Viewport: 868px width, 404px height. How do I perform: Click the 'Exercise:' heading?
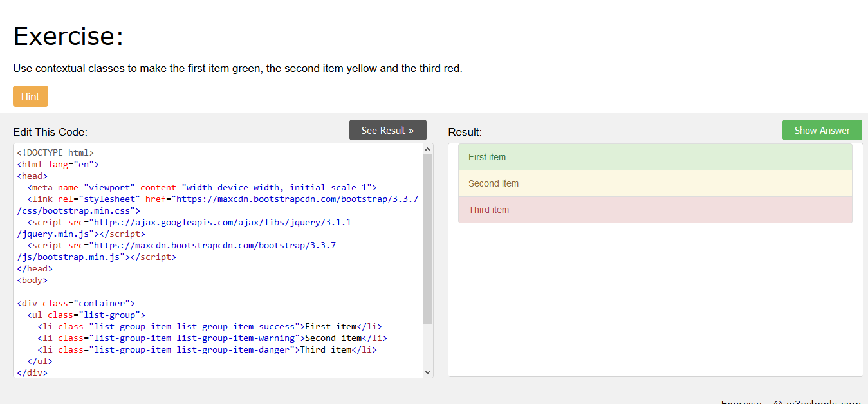(68, 36)
